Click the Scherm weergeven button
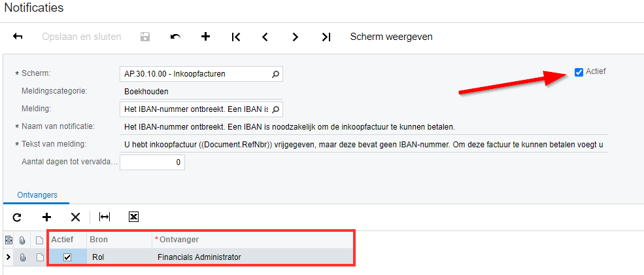This screenshot has height=275, width=644. tap(391, 37)
